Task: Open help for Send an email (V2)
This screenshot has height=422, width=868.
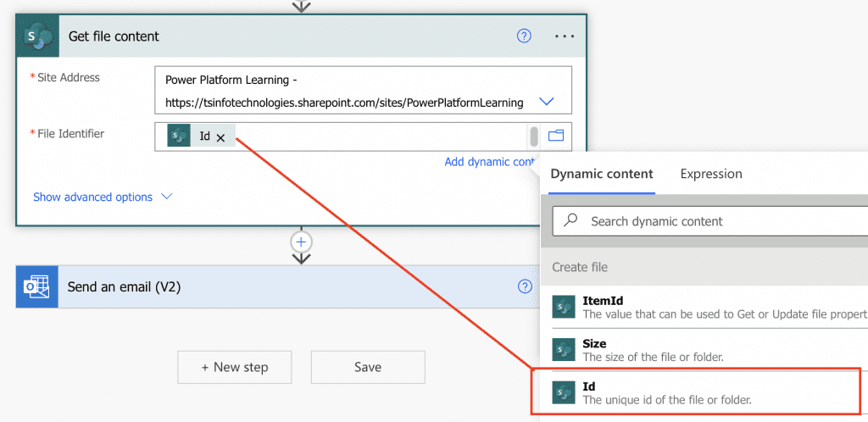Action: click(524, 286)
